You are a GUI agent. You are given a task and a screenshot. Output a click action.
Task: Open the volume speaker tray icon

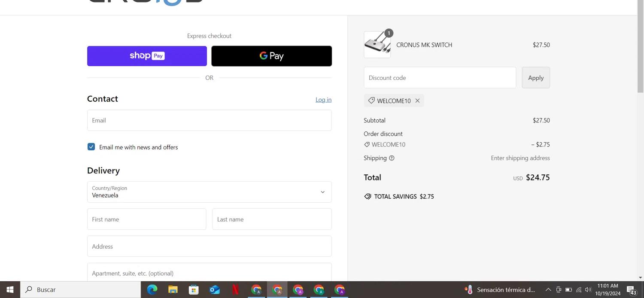[588, 289]
